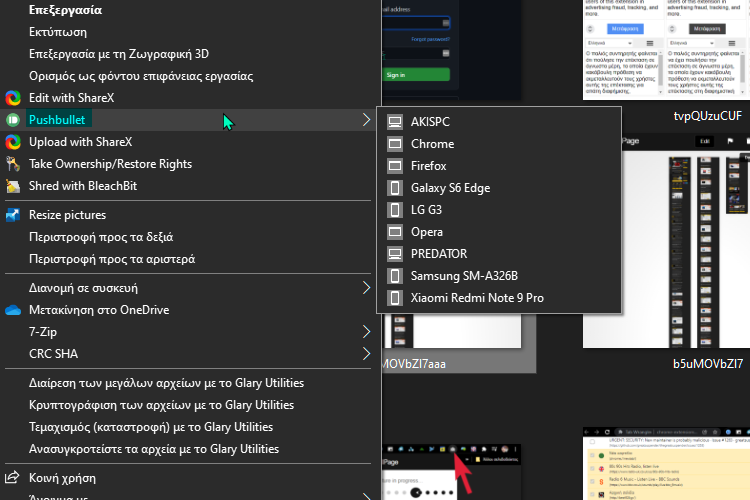The height and width of the screenshot is (500, 750).
Task: Send to Opera via Pushbullet
Action: pyautogui.click(x=499, y=232)
